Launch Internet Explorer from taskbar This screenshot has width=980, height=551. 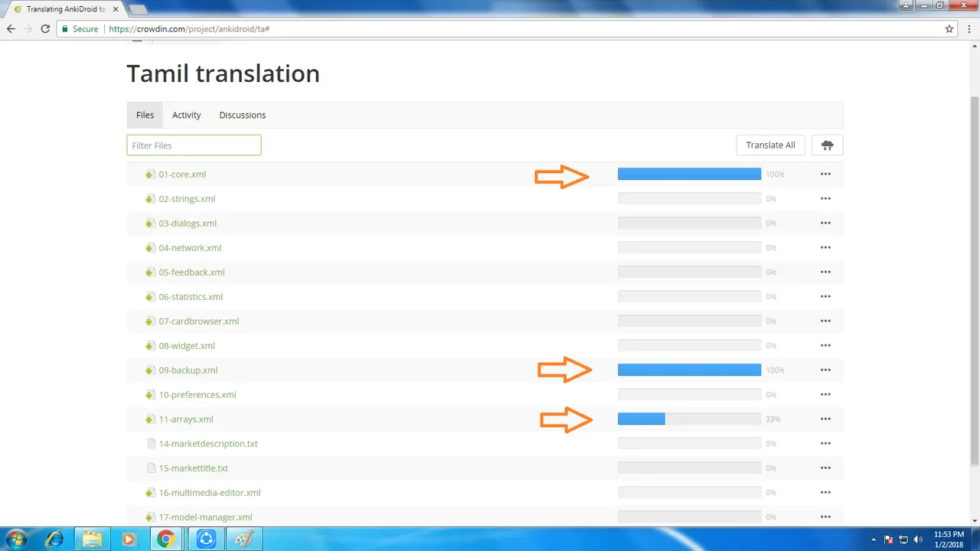click(55, 539)
